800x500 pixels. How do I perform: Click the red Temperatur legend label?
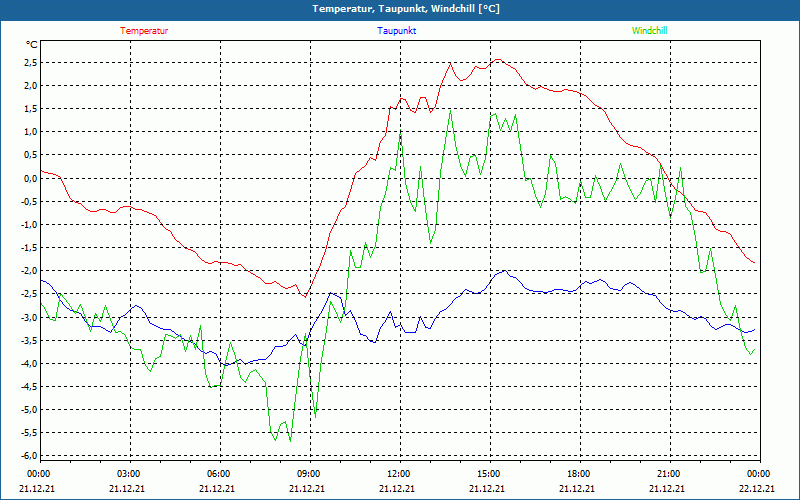point(144,31)
